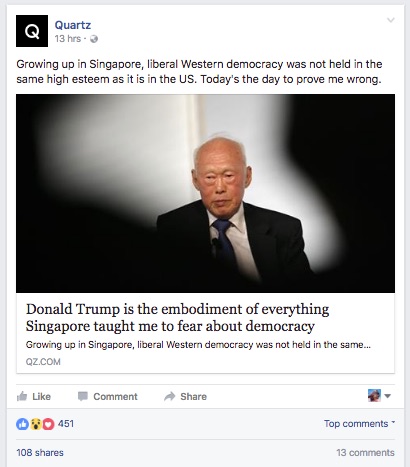This screenshot has height=467, width=410.
Task: Open the Donald Trump embodiment article headline
Action: 177,317
